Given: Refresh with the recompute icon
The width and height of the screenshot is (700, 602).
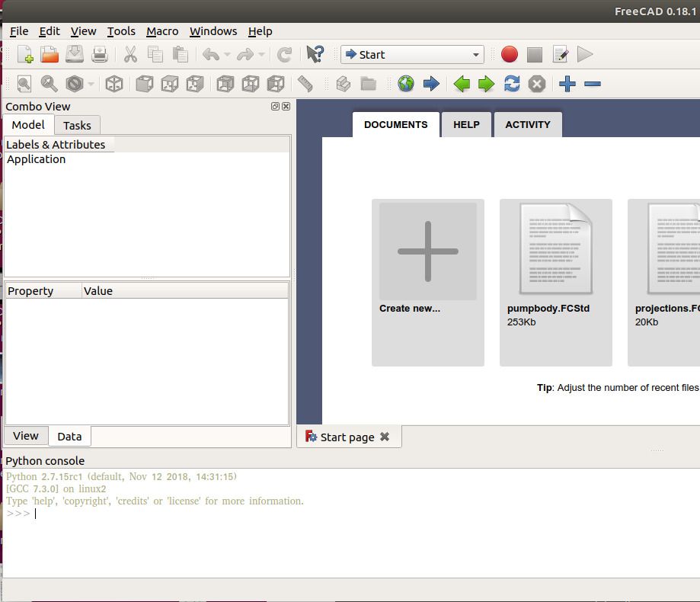Looking at the screenshot, I should pyautogui.click(x=284, y=54).
